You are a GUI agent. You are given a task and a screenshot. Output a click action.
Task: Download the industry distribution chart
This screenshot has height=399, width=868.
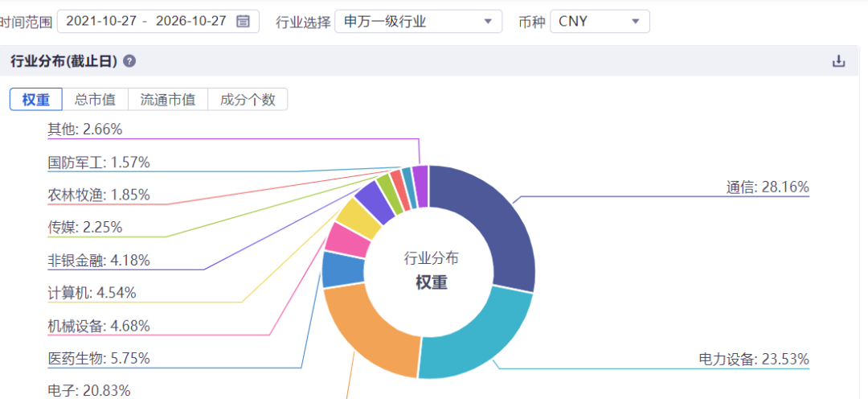pos(838,61)
